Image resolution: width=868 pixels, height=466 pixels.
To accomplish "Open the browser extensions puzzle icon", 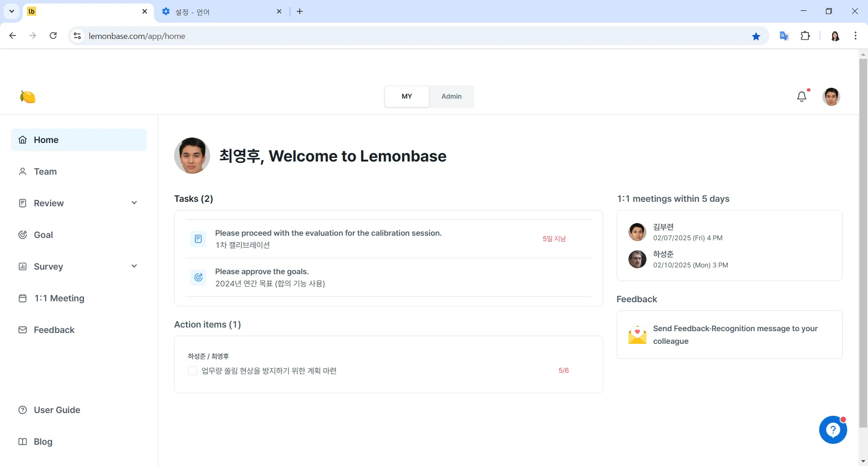I will click(x=805, y=36).
